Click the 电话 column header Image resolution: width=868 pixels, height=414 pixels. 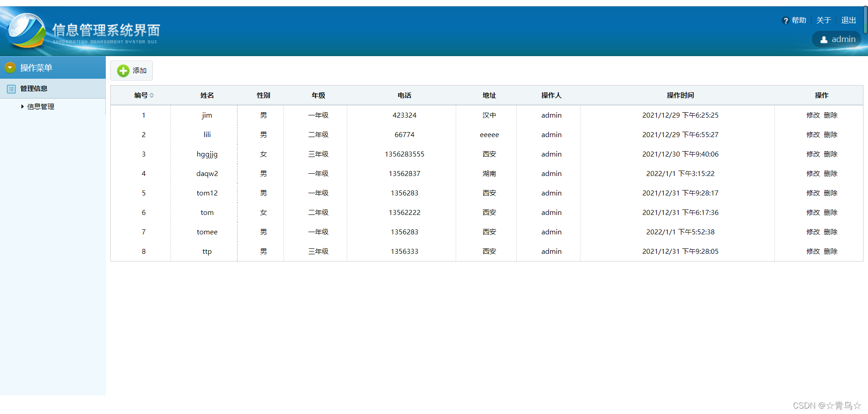(404, 95)
